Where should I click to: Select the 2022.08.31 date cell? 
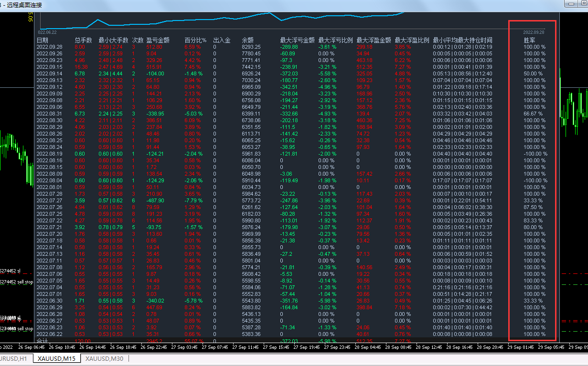(49, 114)
